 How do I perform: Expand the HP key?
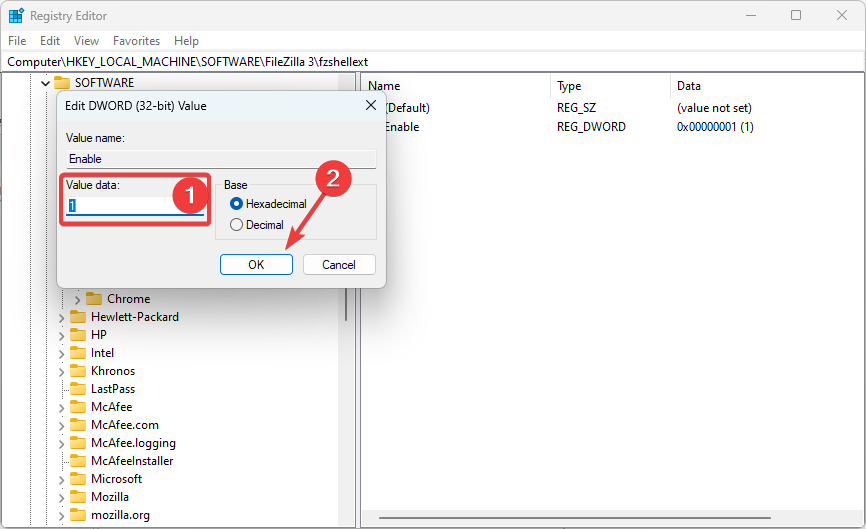61,336
